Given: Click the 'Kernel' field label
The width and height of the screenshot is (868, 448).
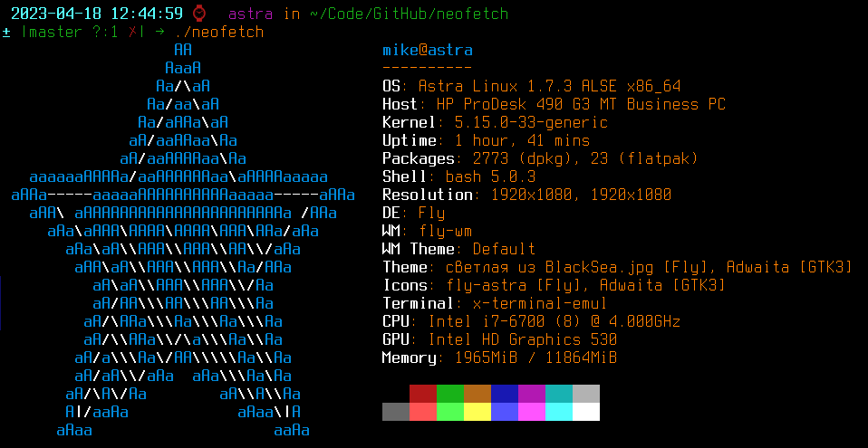Looking at the screenshot, I should pyautogui.click(x=410, y=122).
